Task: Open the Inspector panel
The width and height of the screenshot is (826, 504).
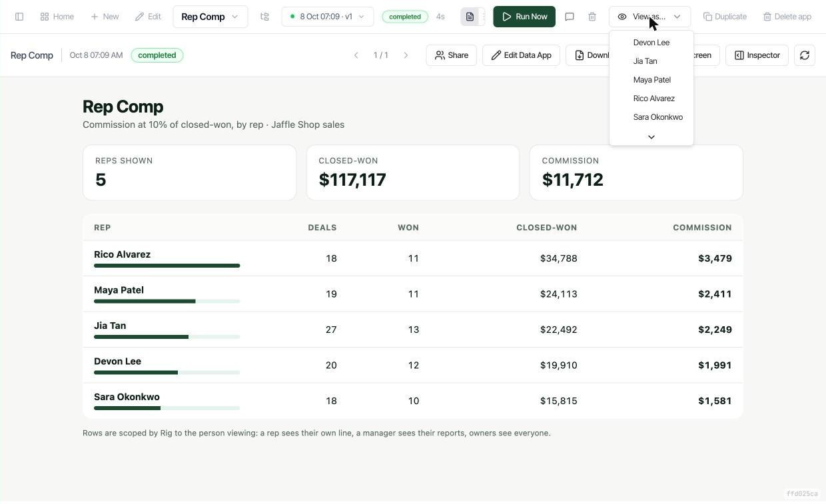Action: point(757,55)
